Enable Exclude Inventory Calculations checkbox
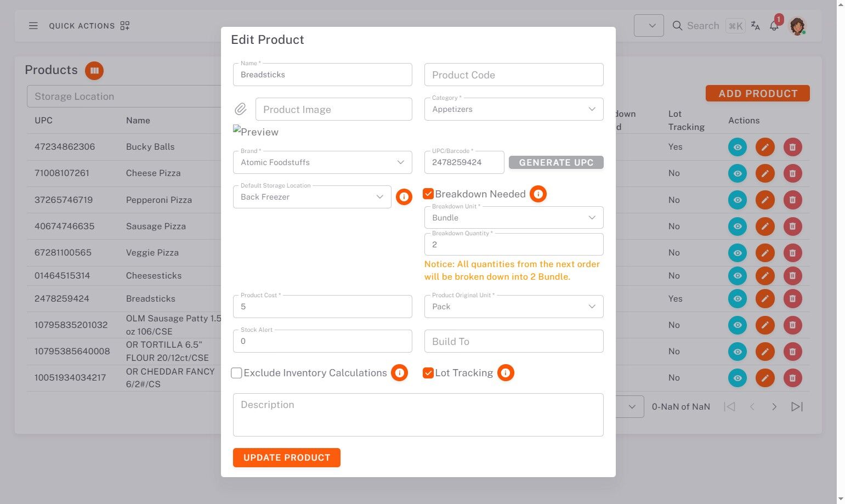The height and width of the screenshot is (504, 845). point(237,373)
